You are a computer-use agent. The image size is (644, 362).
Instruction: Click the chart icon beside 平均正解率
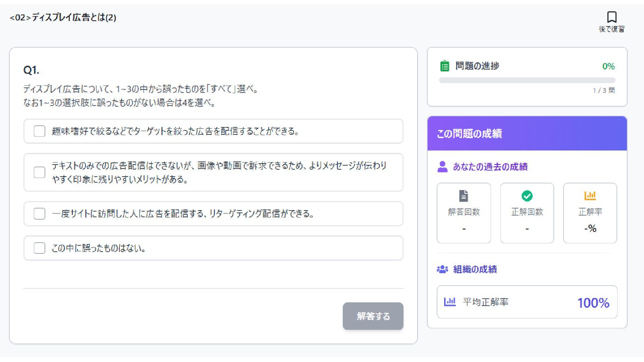(x=450, y=302)
